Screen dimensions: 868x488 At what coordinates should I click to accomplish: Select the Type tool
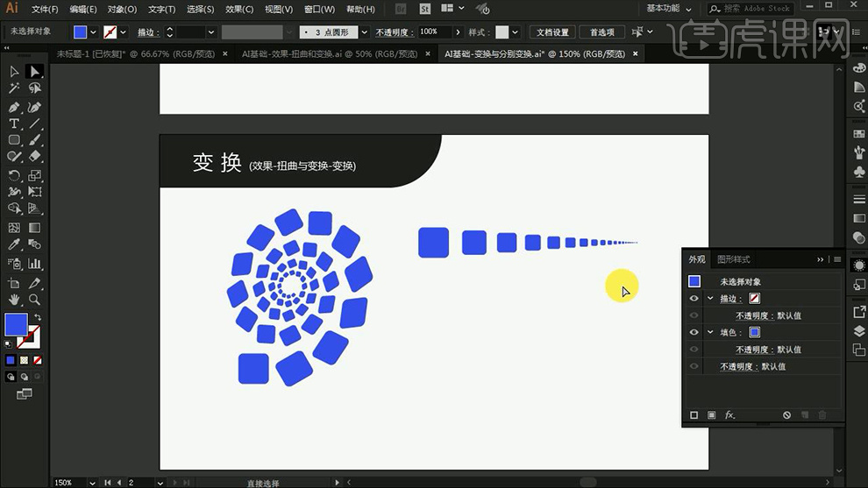click(14, 124)
